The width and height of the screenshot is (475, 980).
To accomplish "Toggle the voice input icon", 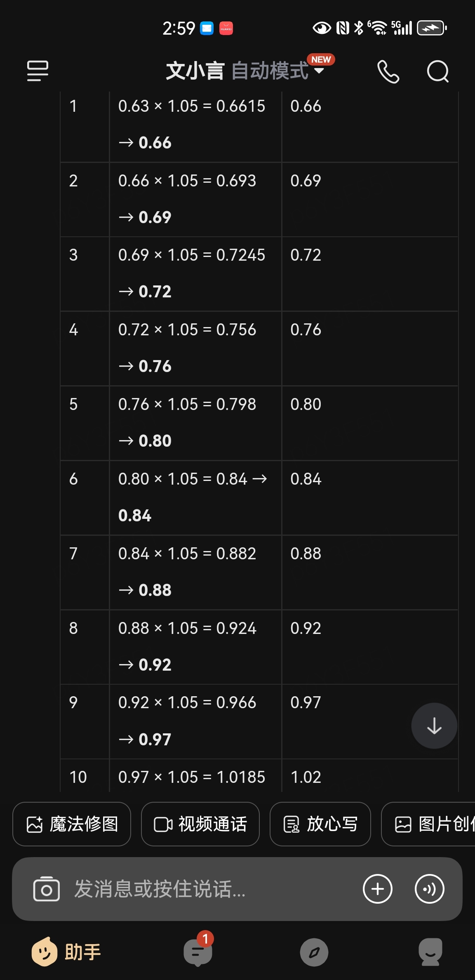I will (x=429, y=889).
